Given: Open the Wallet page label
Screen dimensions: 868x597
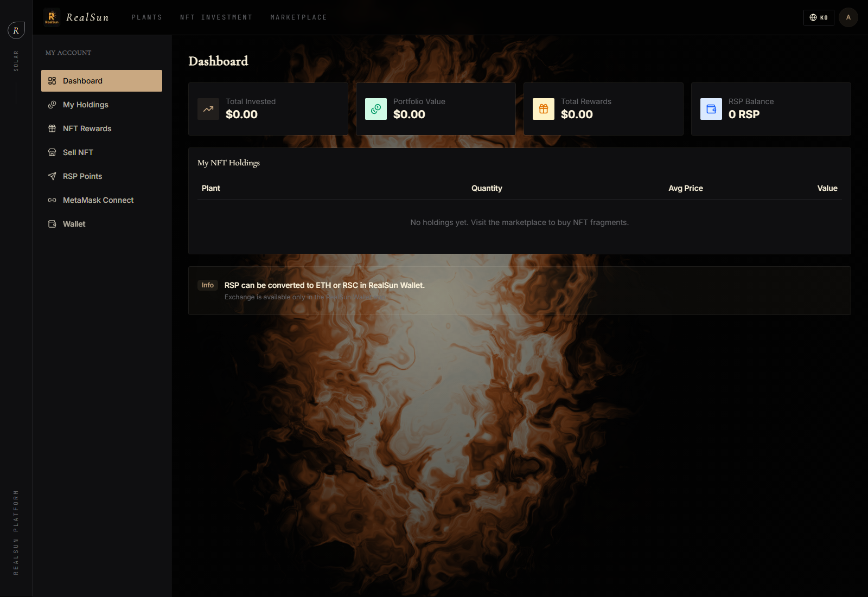Looking at the screenshot, I should (x=74, y=224).
